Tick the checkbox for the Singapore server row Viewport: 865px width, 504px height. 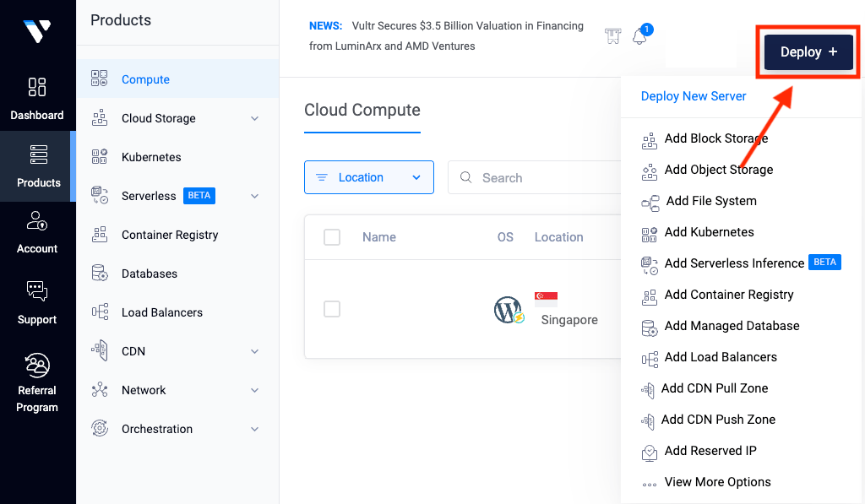tap(331, 309)
